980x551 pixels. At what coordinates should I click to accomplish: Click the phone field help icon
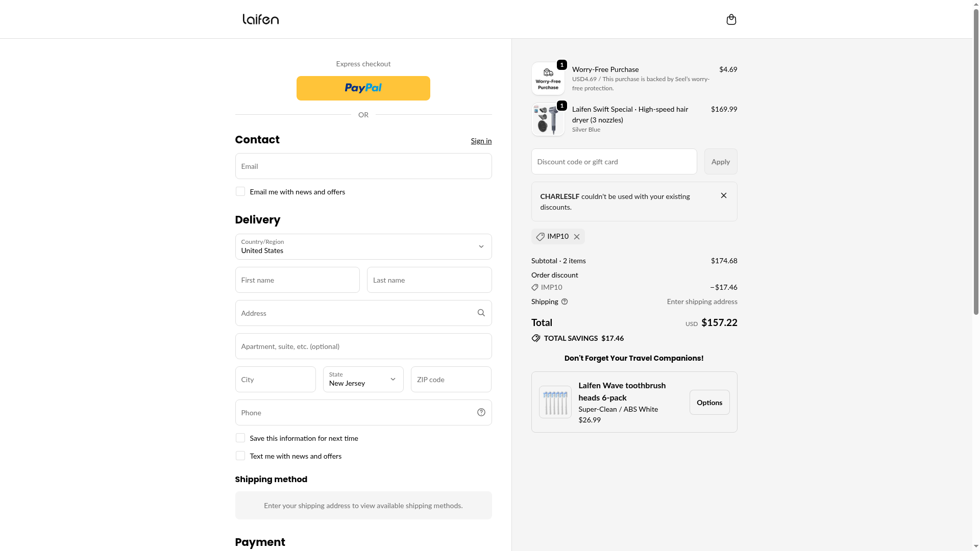(x=481, y=412)
